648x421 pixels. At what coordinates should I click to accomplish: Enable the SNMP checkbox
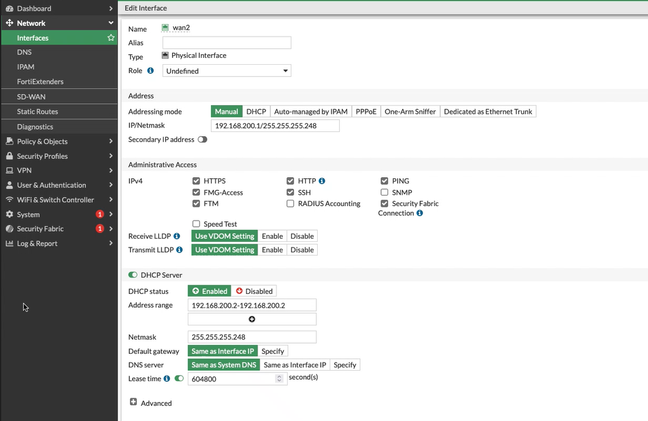click(384, 192)
